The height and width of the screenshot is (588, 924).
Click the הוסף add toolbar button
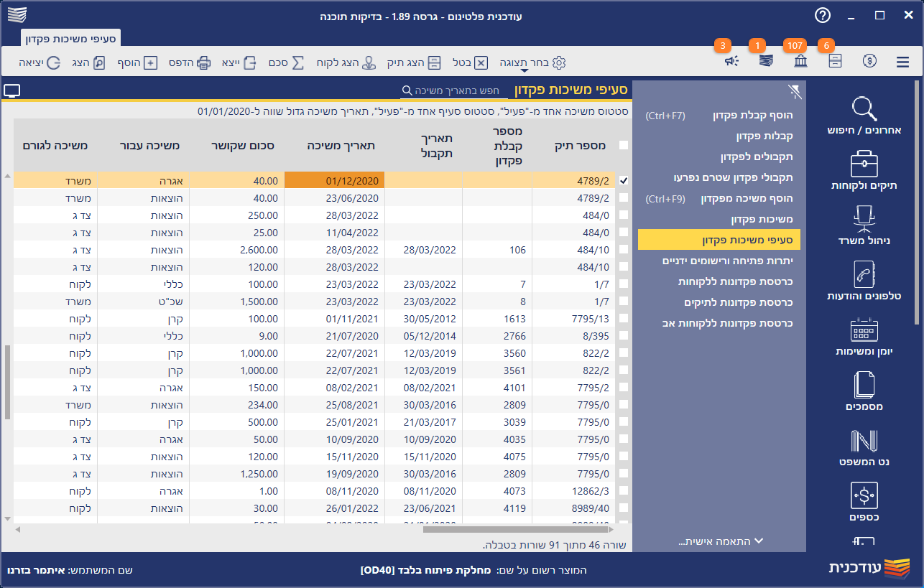tap(137, 62)
